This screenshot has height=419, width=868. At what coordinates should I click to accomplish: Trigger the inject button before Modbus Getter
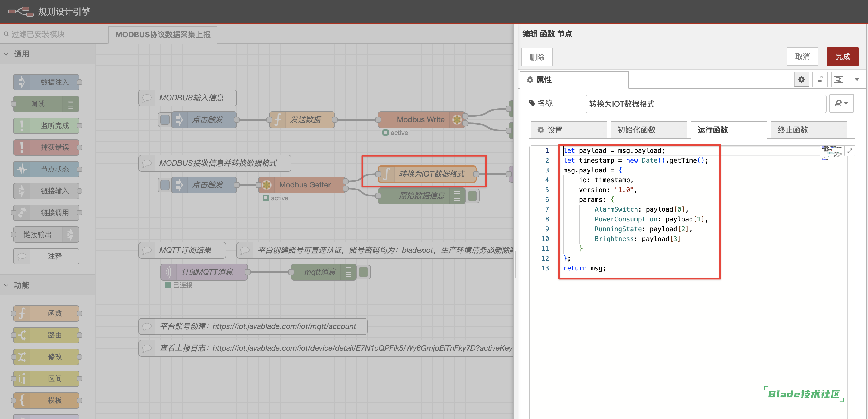pyautogui.click(x=165, y=185)
